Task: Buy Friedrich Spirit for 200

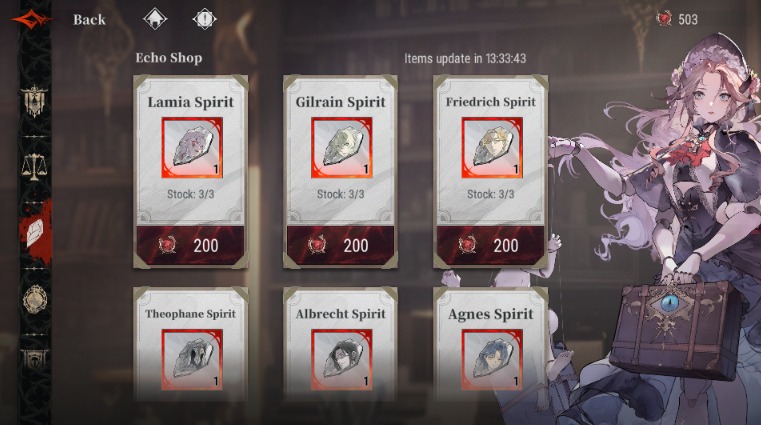Action: pos(490,245)
